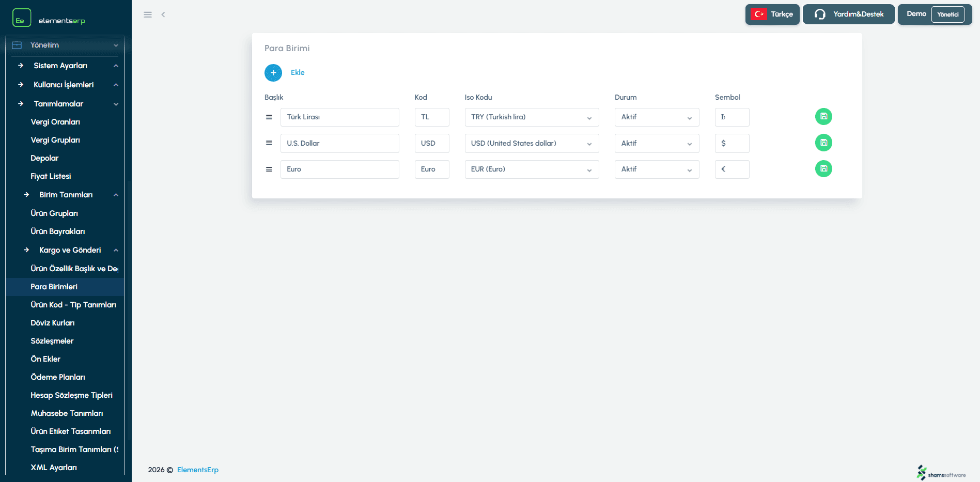Click the Ekle add link
This screenshot has height=482, width=980.
[x=298, y=73]
